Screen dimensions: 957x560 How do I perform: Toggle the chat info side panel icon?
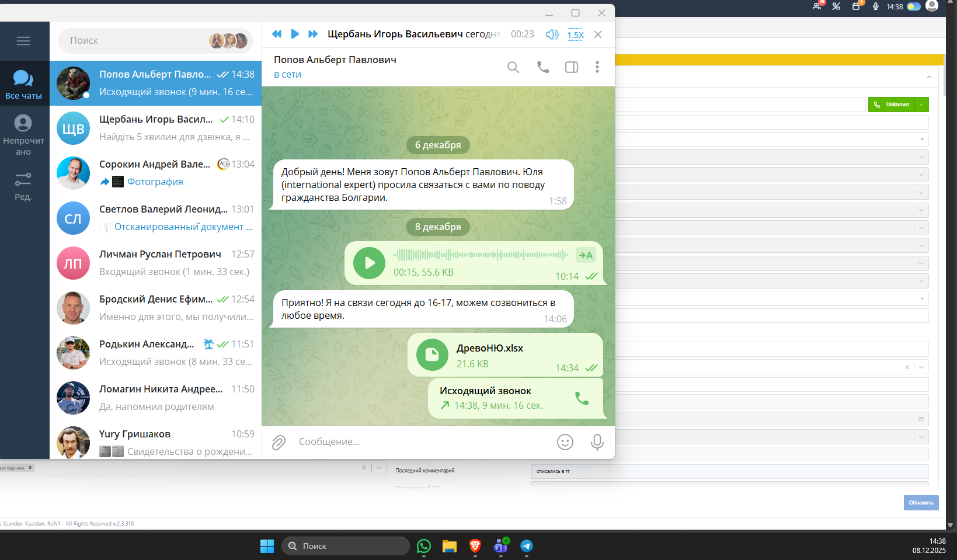coord(572,67)
